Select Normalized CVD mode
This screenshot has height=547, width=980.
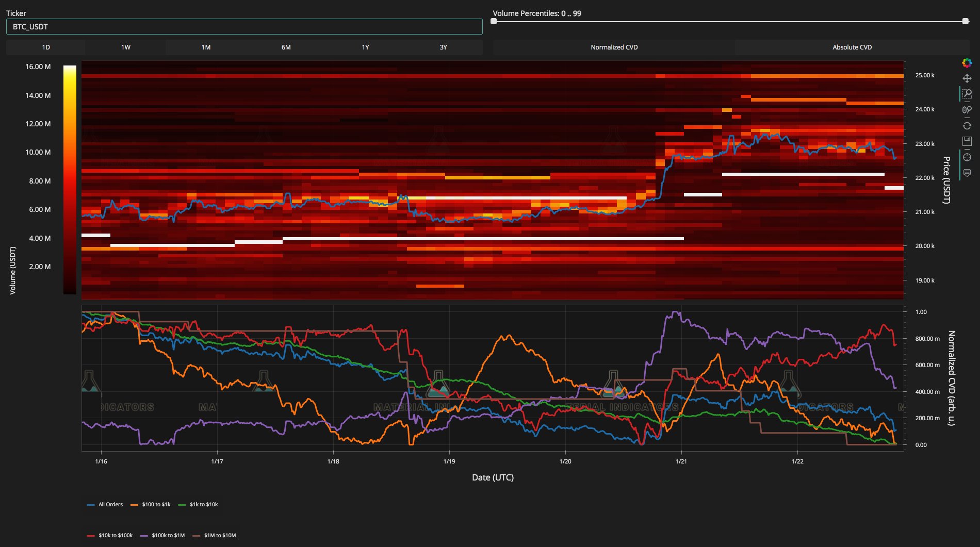click(x=614, y=47)
